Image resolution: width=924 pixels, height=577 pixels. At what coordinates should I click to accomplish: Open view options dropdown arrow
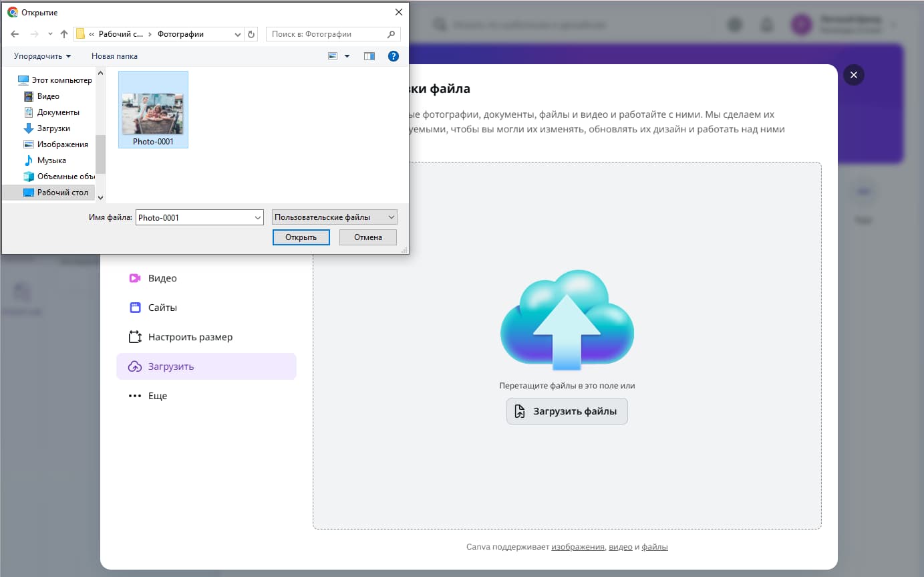point(347,56)
